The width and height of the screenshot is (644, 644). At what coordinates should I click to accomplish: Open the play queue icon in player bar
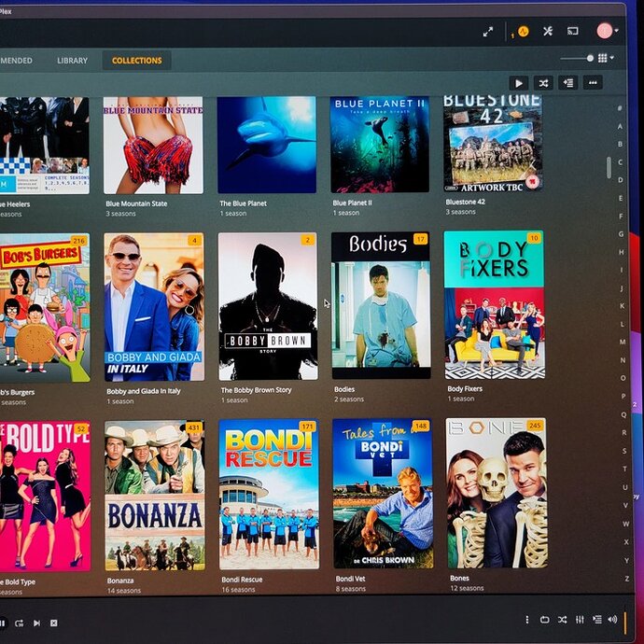coord(596,619)
